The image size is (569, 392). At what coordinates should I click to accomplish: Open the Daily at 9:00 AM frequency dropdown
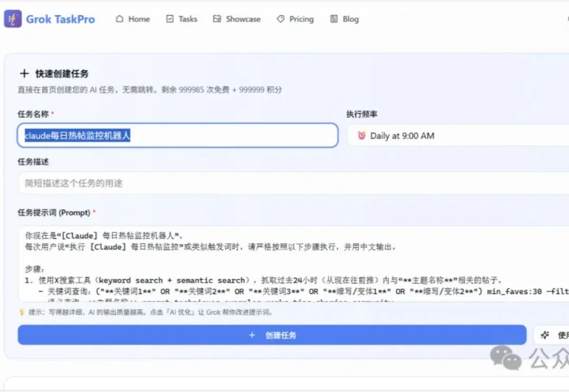[453, 135]
